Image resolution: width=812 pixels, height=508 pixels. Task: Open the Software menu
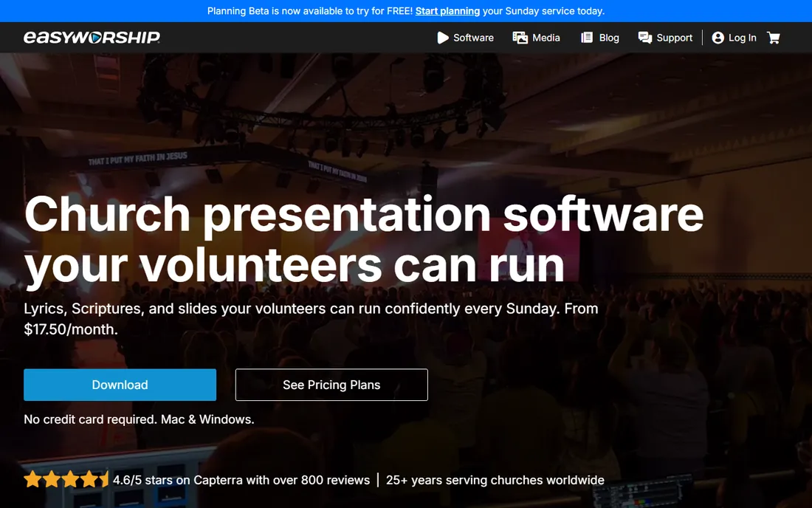point(466,38)
